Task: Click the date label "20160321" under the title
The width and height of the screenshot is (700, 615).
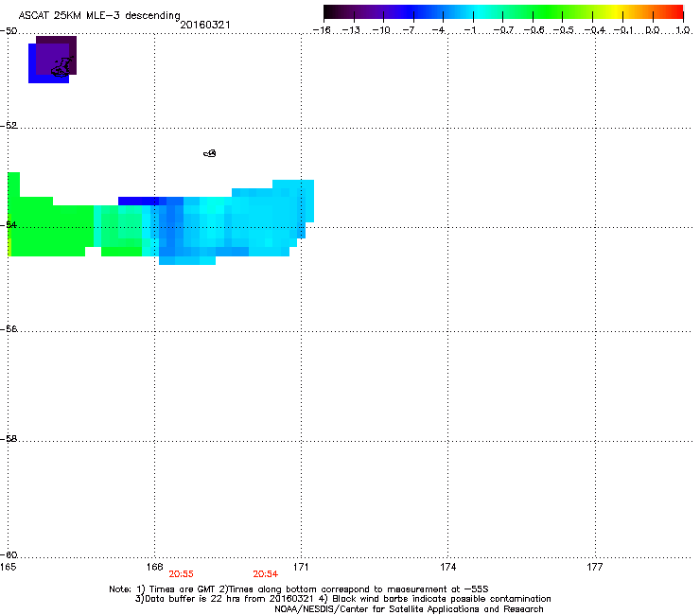Action: [x=205, y=25]
